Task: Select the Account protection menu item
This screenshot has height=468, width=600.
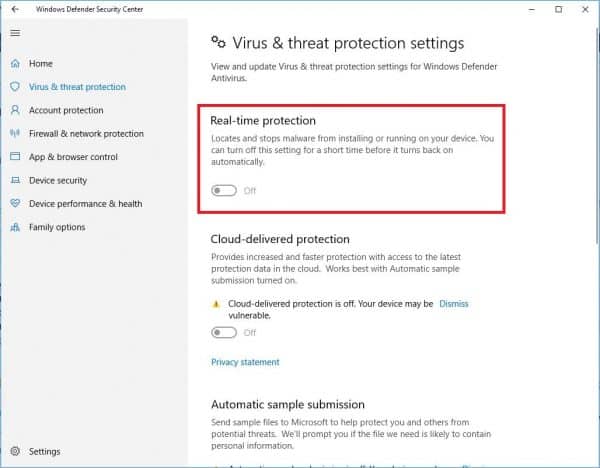Action: pos(66,110)
